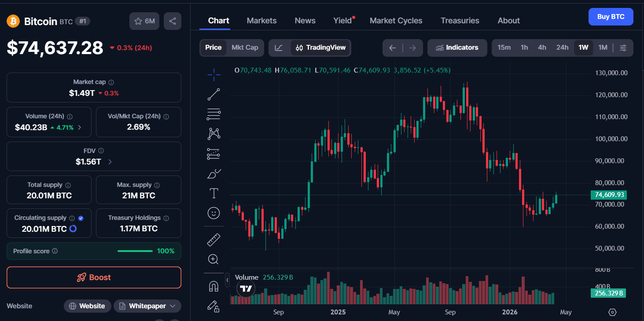Screen dimensions: 644x321
Task: Open the Chart tab
Action: (219, 21)
